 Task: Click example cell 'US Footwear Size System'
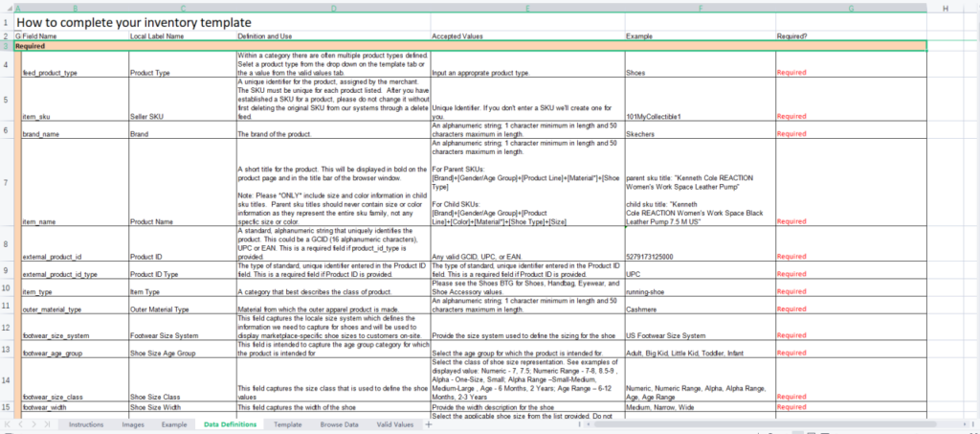[700, 327]
